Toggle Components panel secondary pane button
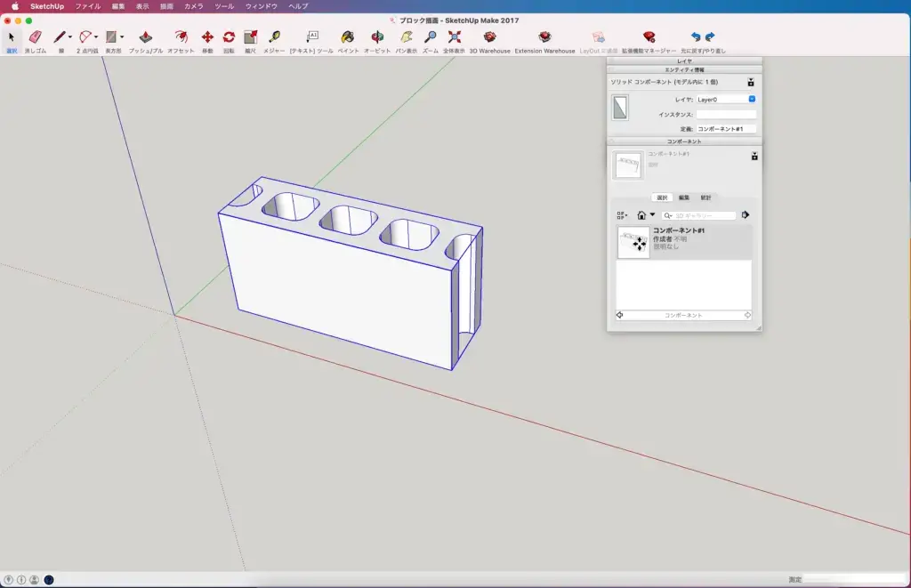 point(754,157)
